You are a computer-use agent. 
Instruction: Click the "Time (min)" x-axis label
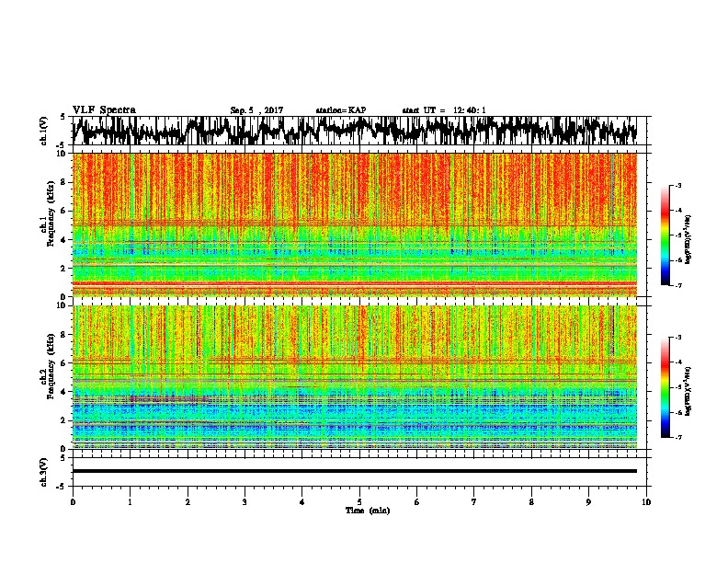[368, 511]
